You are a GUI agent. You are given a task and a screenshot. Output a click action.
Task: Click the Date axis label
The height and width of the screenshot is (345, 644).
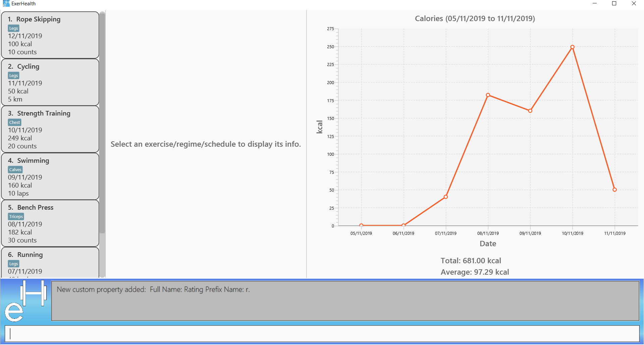(488, 244)
